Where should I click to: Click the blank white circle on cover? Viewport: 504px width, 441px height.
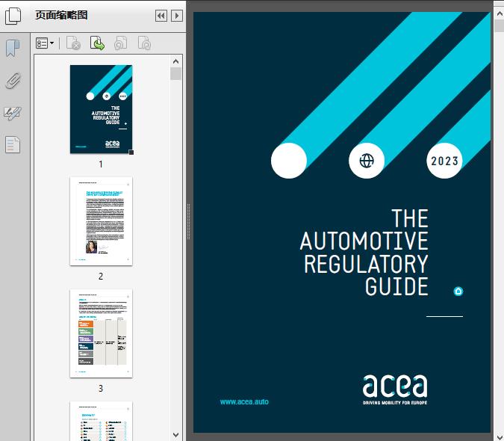(x=289, y=161)
